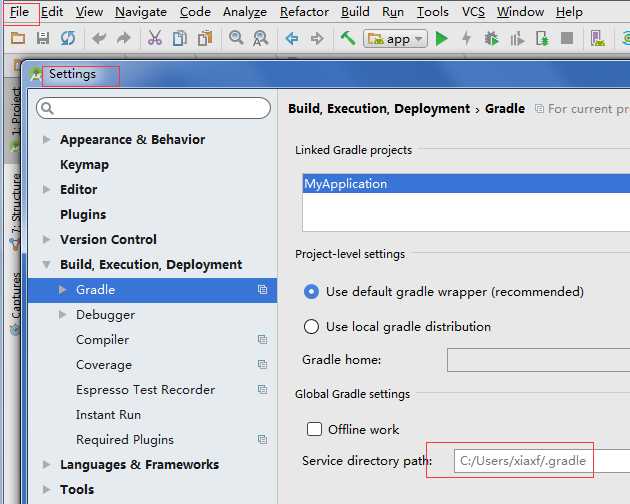Expand the Tools settings arrow
The width and height of the screenshot is (630, 504).
[47, 490]
